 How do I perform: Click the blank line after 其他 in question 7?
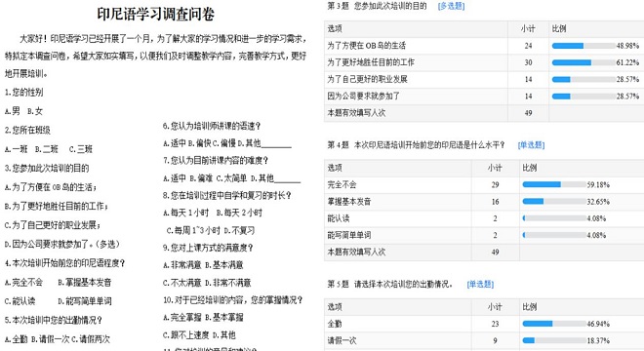pyautogui.click(x=287, y=179)
